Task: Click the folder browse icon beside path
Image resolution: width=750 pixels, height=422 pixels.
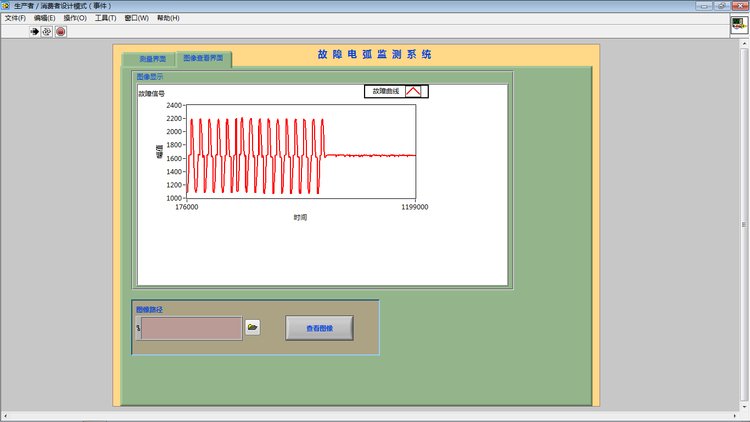Action: tap(252, 327)
